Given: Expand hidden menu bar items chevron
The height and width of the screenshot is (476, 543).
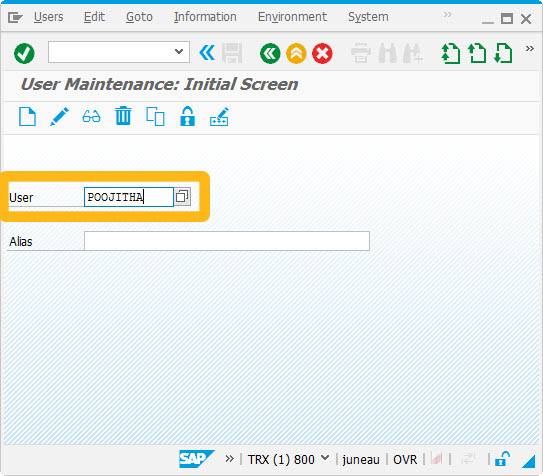Looking at the screenshot, I should click(447, 15).
